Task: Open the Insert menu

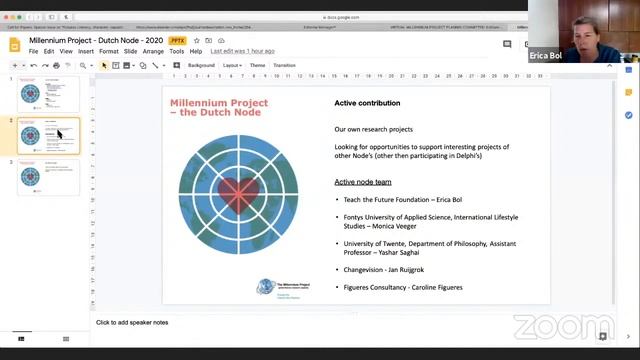Action: [86, 51]
